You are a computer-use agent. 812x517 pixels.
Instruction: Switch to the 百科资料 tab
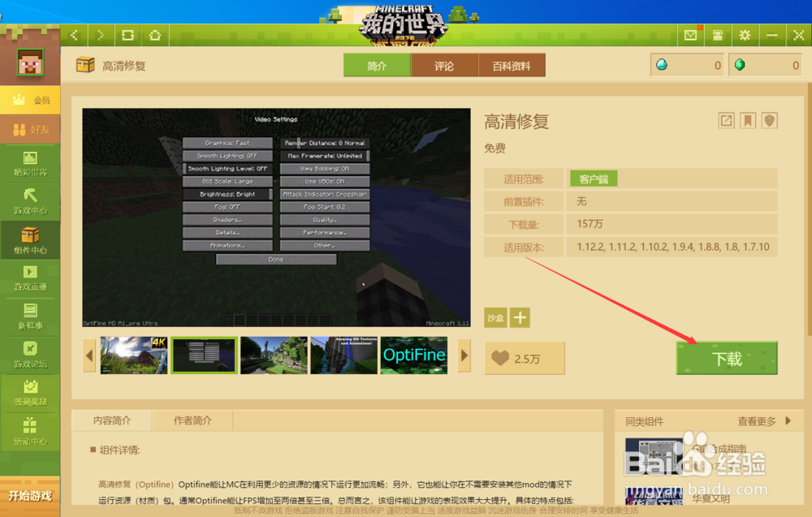coord(512,66)
